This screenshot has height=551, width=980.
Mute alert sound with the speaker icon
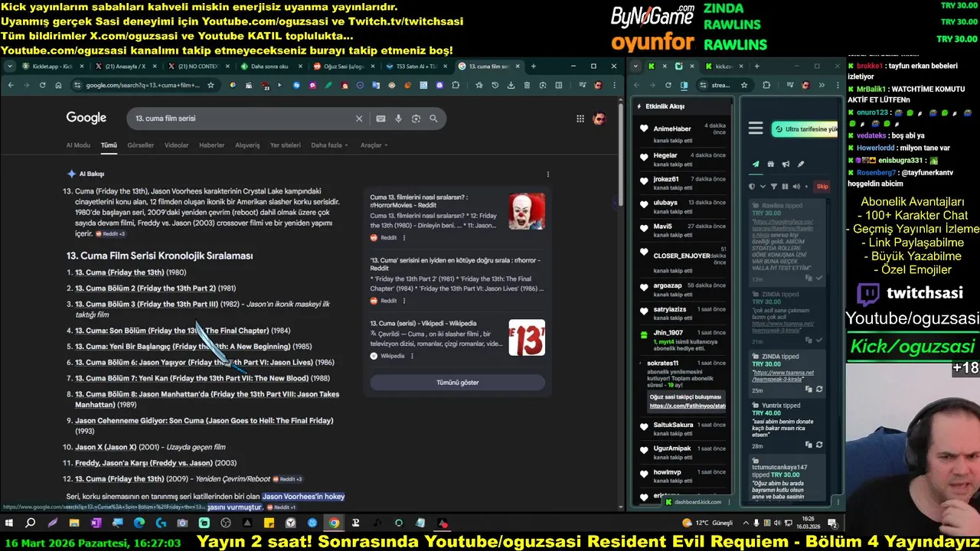[x=796, y=186]
